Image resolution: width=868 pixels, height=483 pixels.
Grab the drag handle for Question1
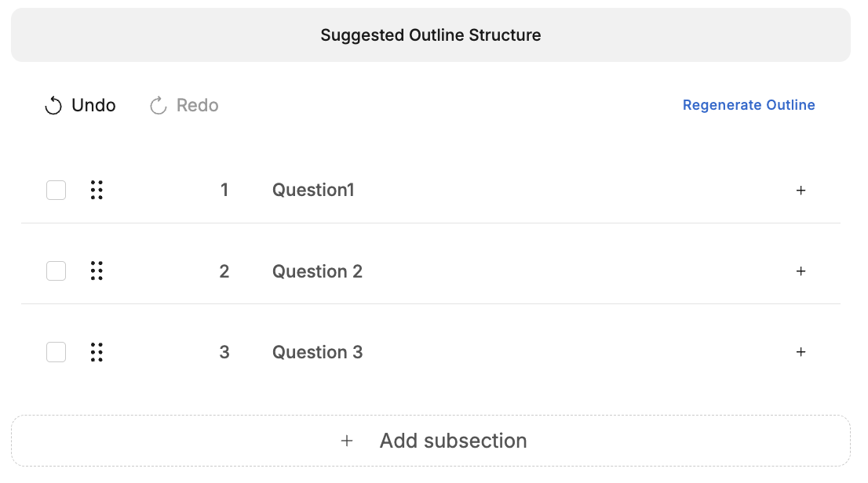point(97,190)
